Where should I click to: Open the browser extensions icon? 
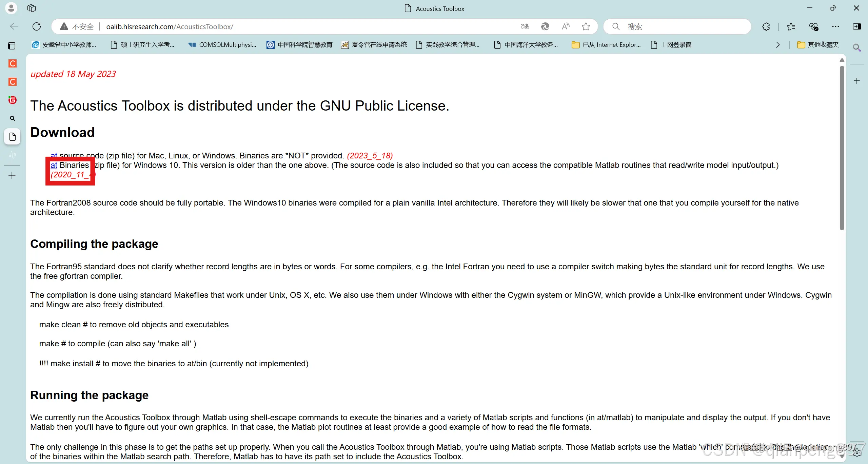pyautogui.click(x=766, y=26)
